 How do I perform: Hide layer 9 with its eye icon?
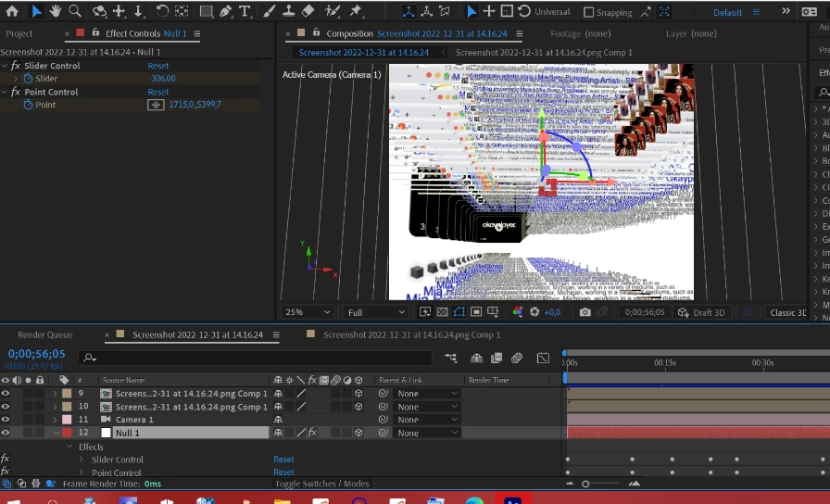click(6, 394)
